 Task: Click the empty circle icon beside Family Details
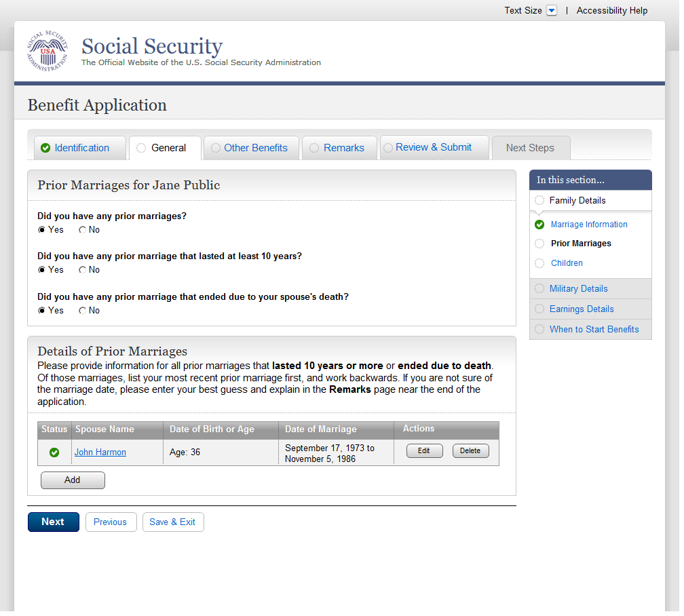pos(539,201)
